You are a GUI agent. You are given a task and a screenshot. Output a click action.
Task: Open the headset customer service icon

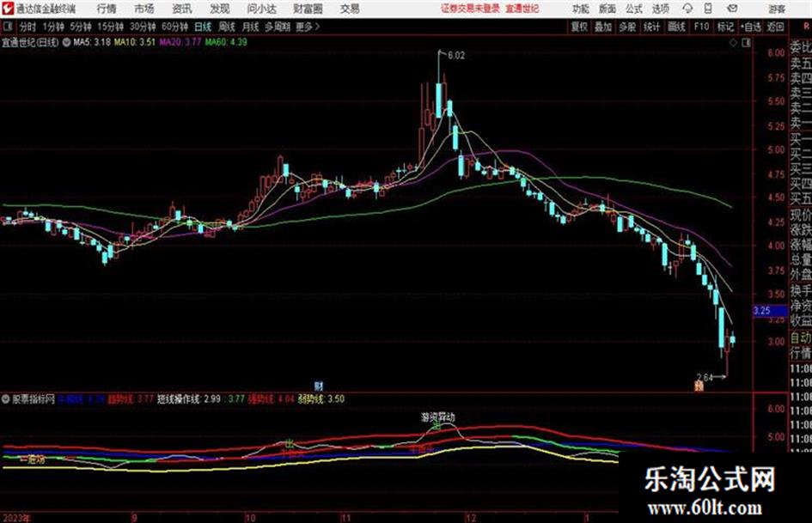tap(687, 9)
